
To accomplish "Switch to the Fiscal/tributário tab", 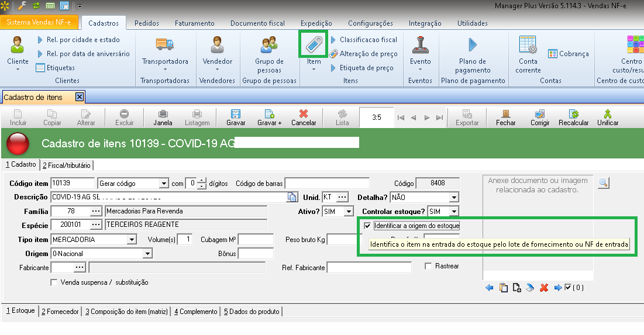I will click(x=67, y=165).
